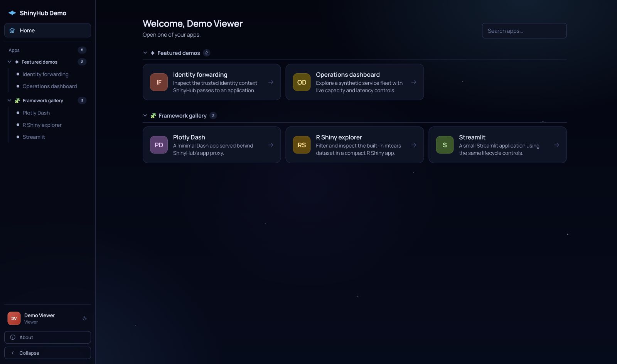
Task: Open Identity forwarding from the sidebar
Action: tap(46, 74)
